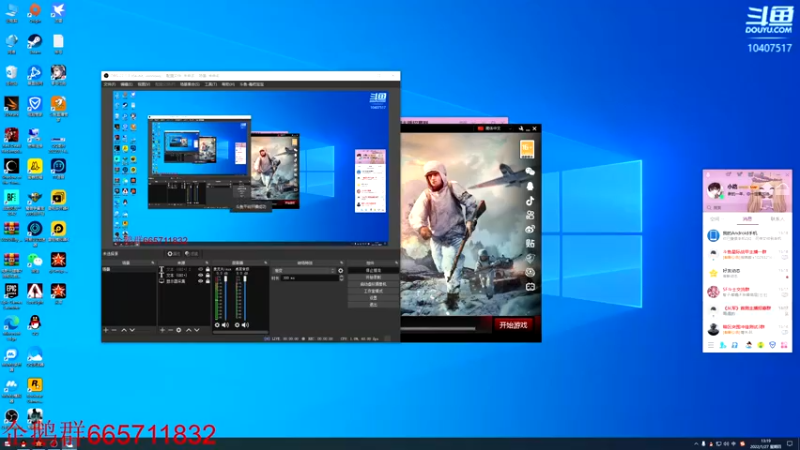Click shield icon at QQ panel bottom
The image size is (800, 450).
[x=773, y=345]
